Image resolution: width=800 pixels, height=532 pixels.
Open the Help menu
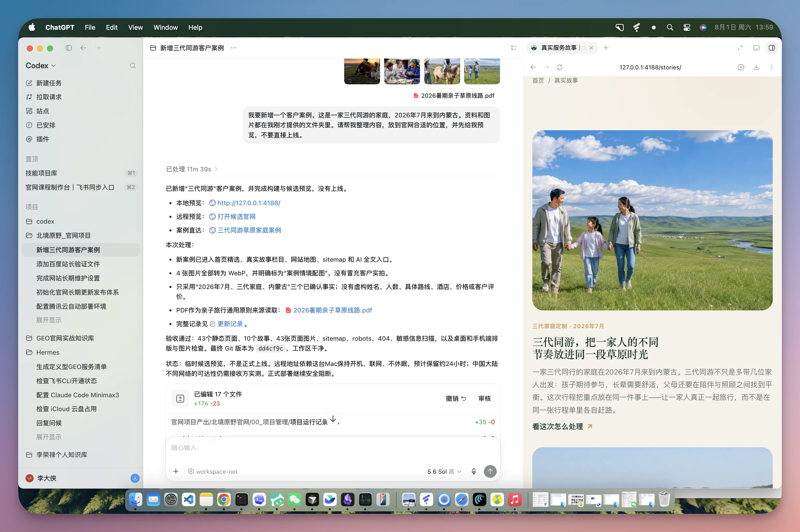point(195,28)
